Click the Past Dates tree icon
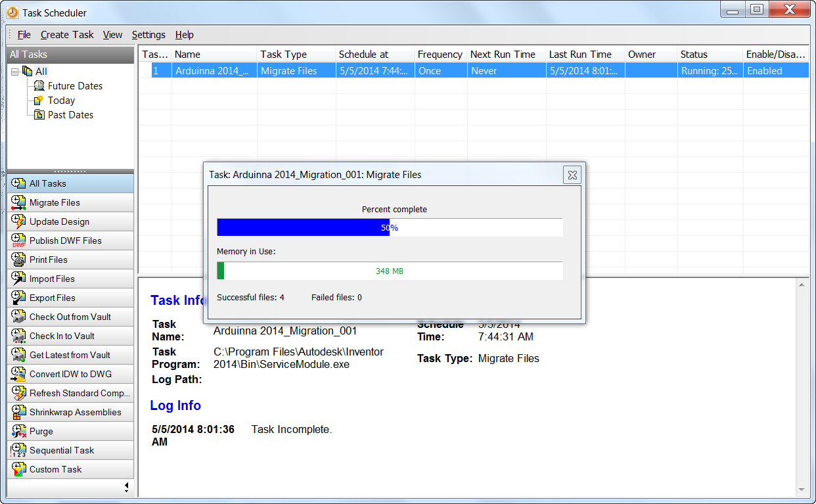816x504 pixels. [39, 114]
